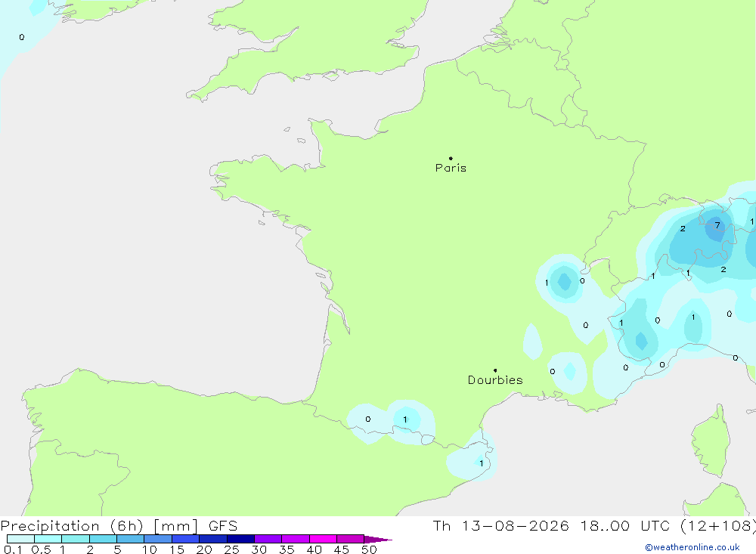Screen dimensions: 756x554
Task: Click the legend value '50'
Action: pos(370,549)
